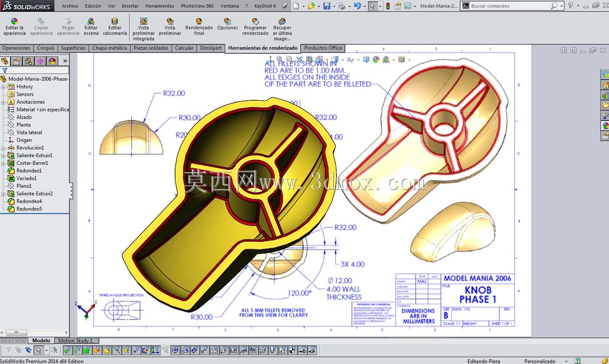
Task: Toggle the select all filters icon
Action: point(28,350)
